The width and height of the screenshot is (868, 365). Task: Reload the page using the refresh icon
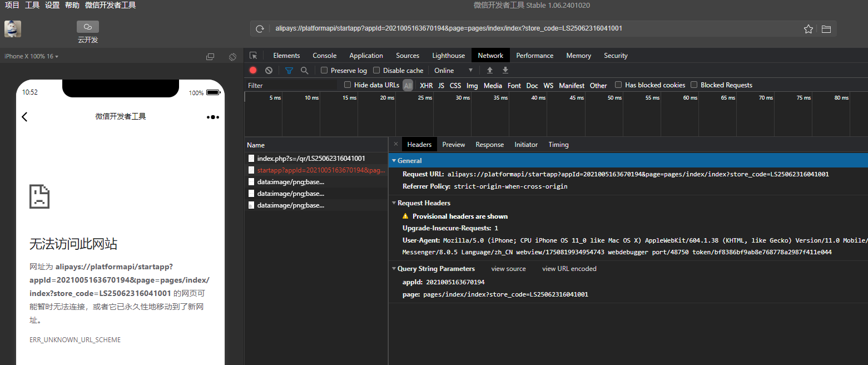tap(260, 29)
